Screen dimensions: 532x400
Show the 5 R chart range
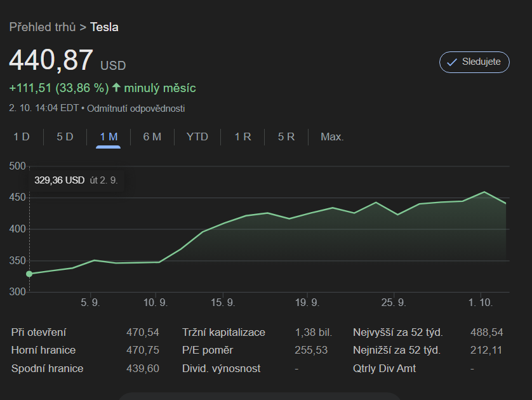tap(286, 137)
